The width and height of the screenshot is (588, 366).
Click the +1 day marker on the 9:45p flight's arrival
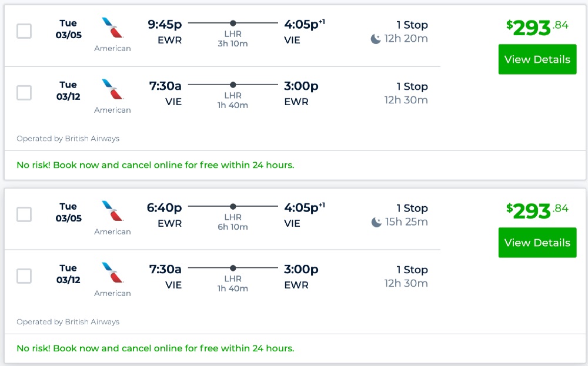tap(322, 22)
